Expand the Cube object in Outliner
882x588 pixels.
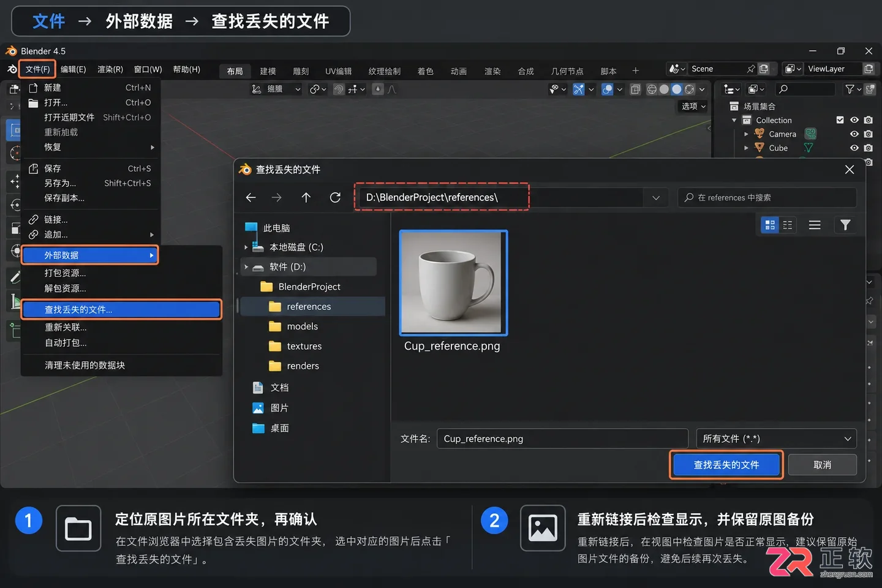[x=746, y=148]
